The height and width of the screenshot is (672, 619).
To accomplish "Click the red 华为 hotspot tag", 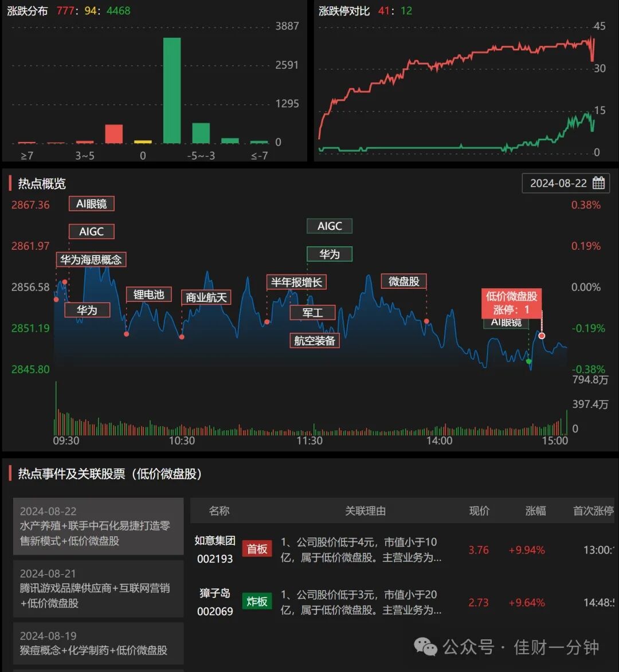I will click(x=87, y=310).
